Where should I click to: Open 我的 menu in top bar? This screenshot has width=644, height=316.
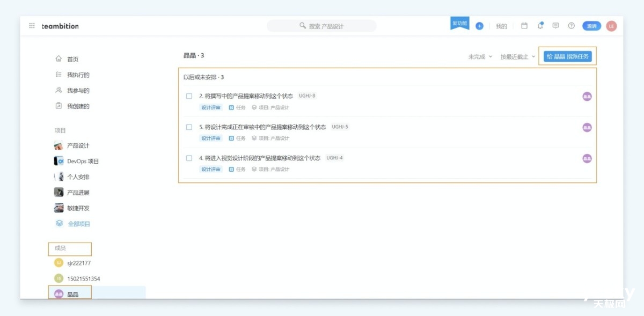tap(501, 26)
